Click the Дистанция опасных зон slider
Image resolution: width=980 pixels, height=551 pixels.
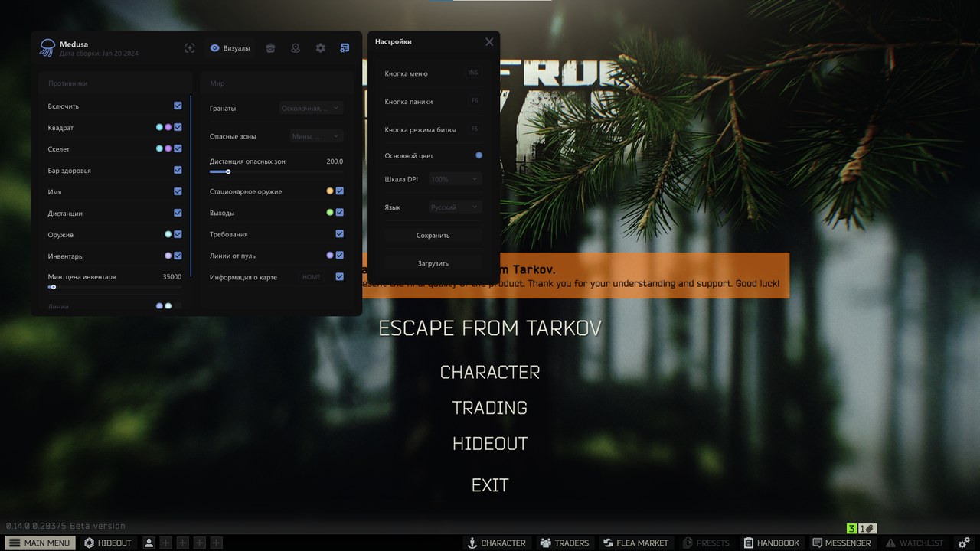tap(276, 171)
